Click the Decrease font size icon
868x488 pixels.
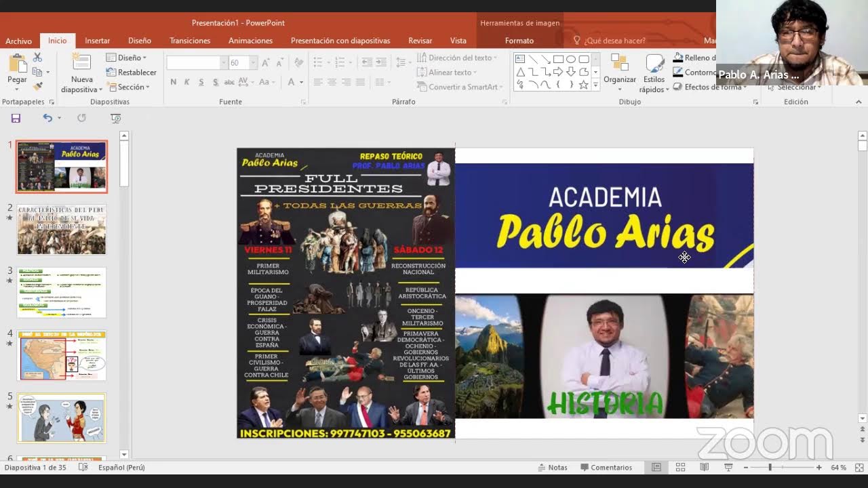coord(281,62)
